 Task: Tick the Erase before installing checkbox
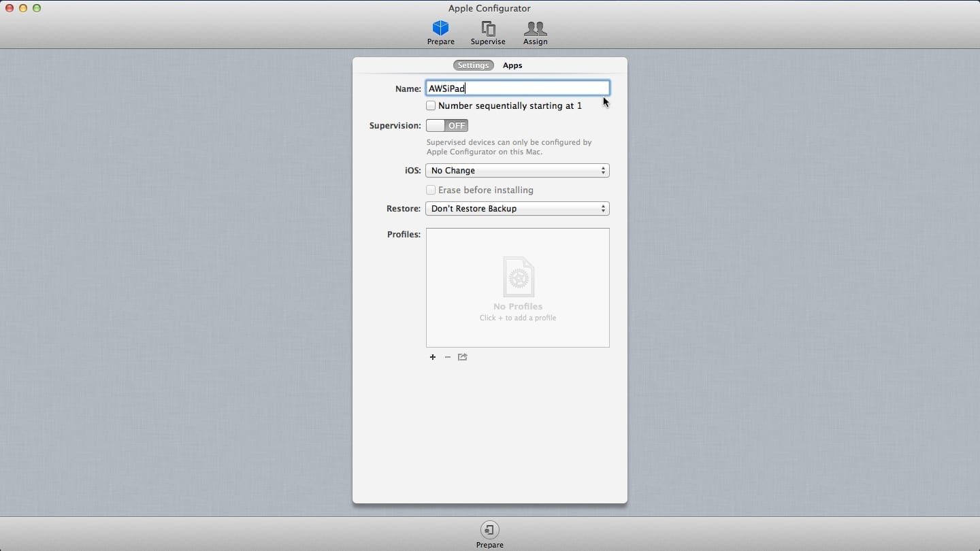(x=431, y=190)
